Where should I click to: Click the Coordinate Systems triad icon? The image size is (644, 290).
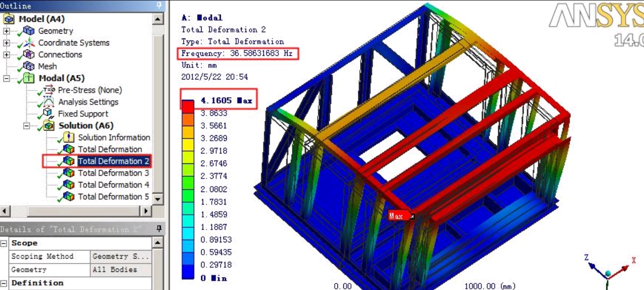point(29,43)
